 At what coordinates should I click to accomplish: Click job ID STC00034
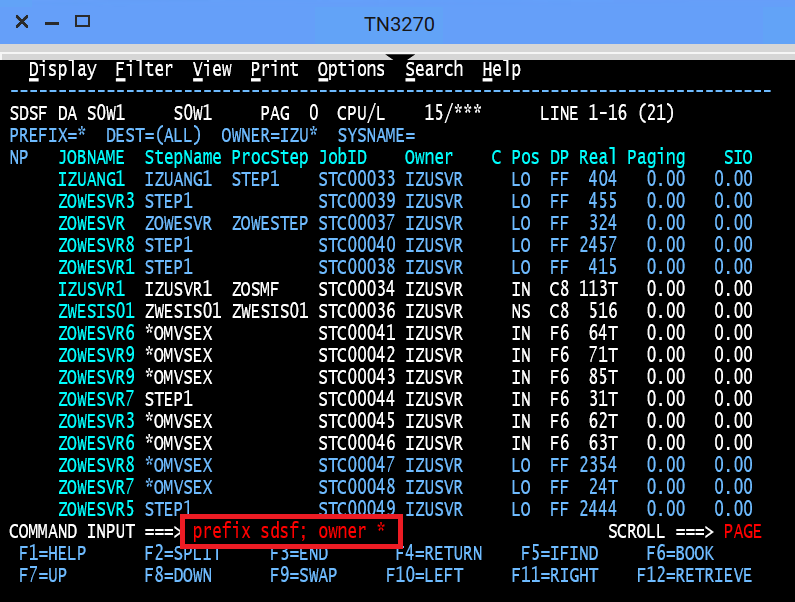[x=356, y=289]
